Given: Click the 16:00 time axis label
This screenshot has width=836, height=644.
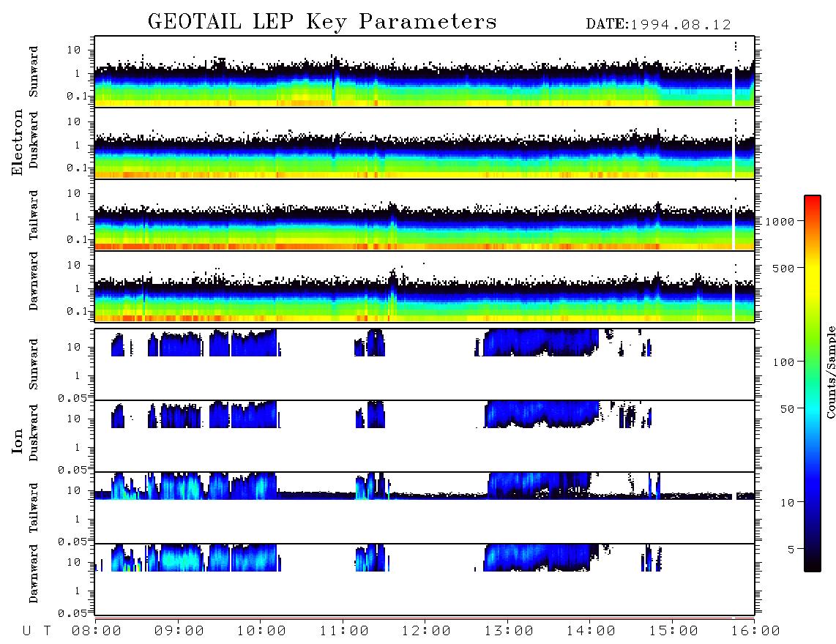Looking at the screenshot, I should point(755,631).
